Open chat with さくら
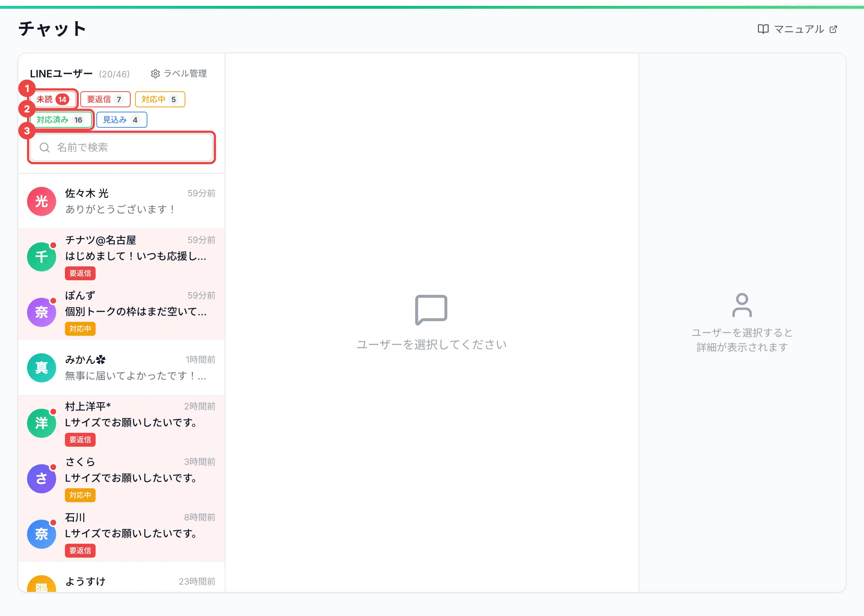864x616 pixels. click(121, 478)
